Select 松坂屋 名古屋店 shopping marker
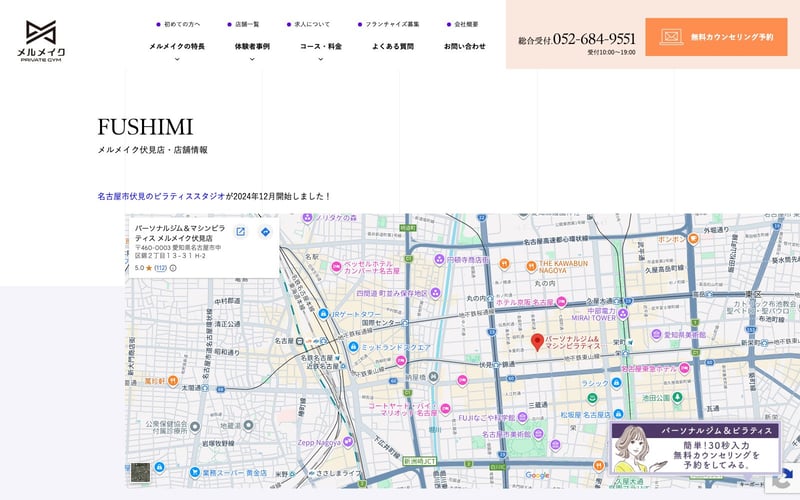The image size is (800, 500). click(x=618, y=414)
